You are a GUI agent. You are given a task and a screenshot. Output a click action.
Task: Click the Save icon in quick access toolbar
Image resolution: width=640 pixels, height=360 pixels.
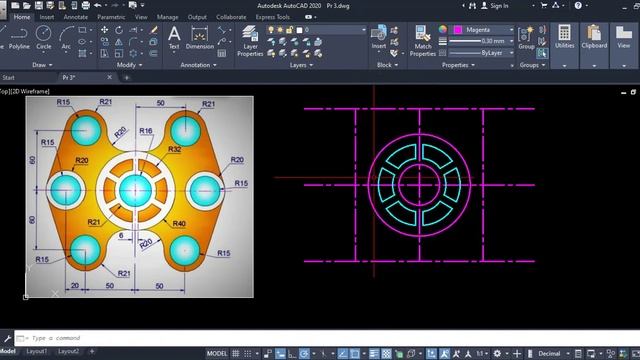coord(38,6)
